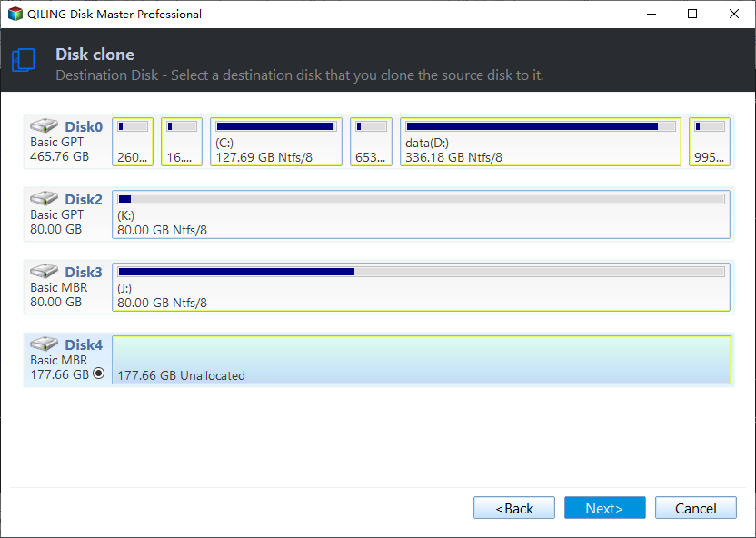Select the 995... partition on Disk0
The height and width of the screenshot is (538, 756).
click(710, 142)
